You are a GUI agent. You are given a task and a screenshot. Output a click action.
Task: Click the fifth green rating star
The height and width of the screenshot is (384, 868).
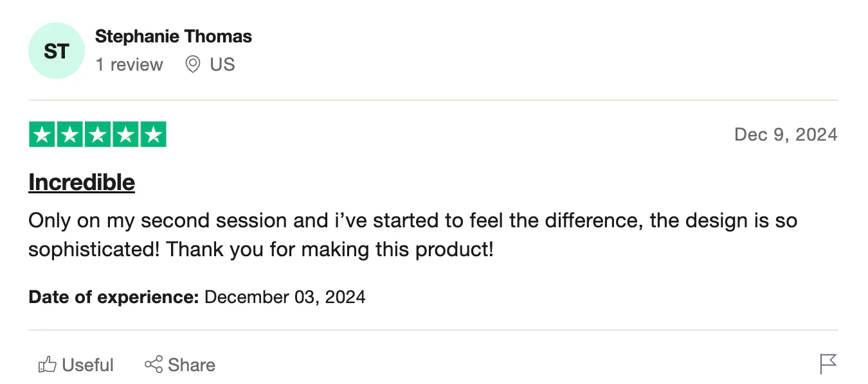tap(153, 134)
